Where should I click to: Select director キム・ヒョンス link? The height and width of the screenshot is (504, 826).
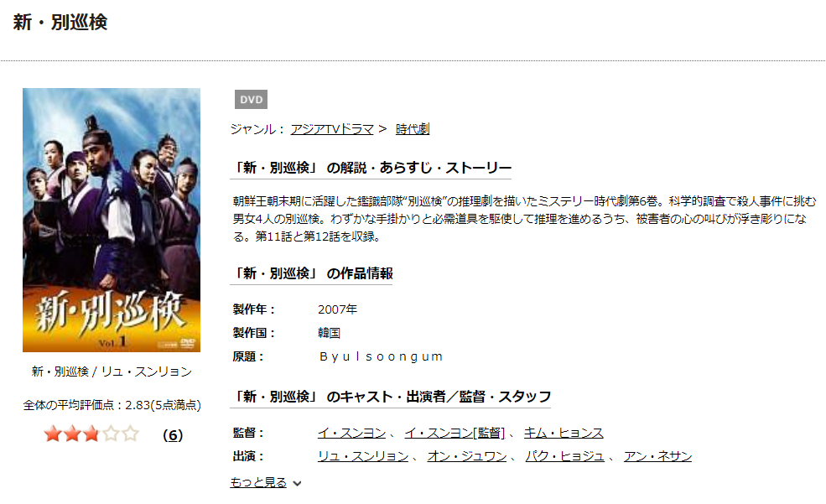tap(564, 433)
